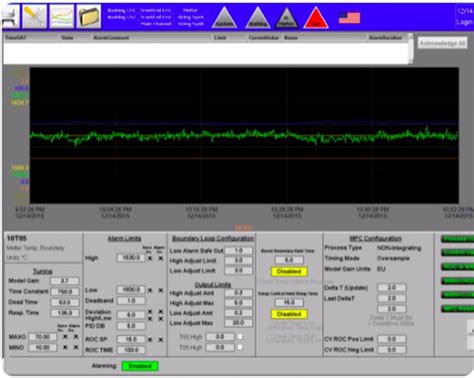Toggle the MAXO alarm enable checkbox
Image resolution: width=474 pixels, height=378 pixels.
coord(76,337)
